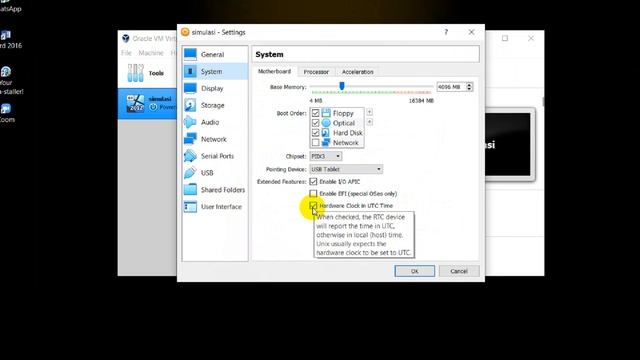The width and height of the screenshot is (640, 360).
Task: Select User Interface label in settings sidebar
Action: click(221, 207)
